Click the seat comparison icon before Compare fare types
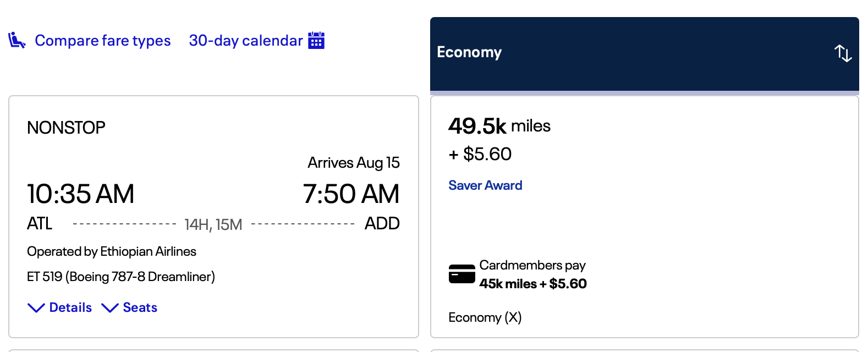Screen dimensions: 868x352 tap(16, 40)
